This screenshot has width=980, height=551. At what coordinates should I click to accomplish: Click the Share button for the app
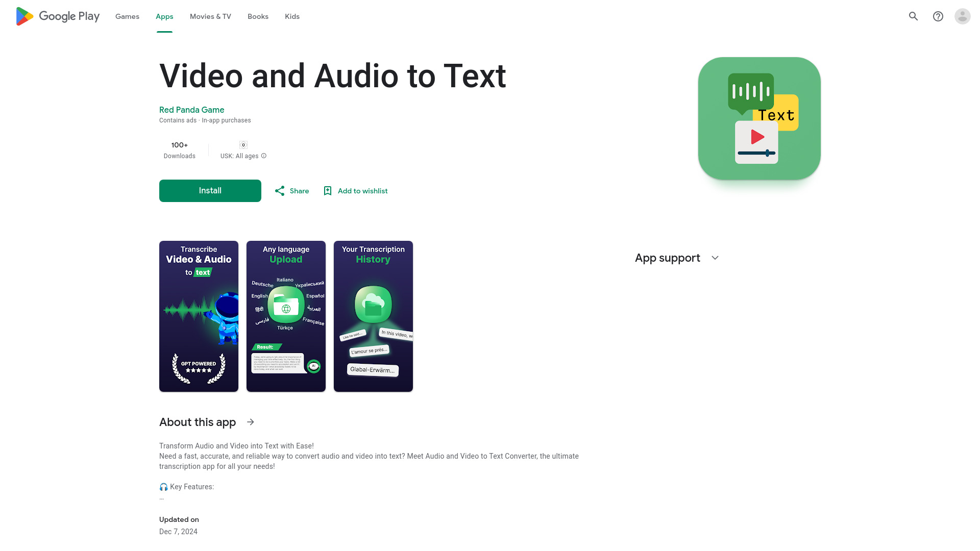pyautogui.click(x=291, y=190)
